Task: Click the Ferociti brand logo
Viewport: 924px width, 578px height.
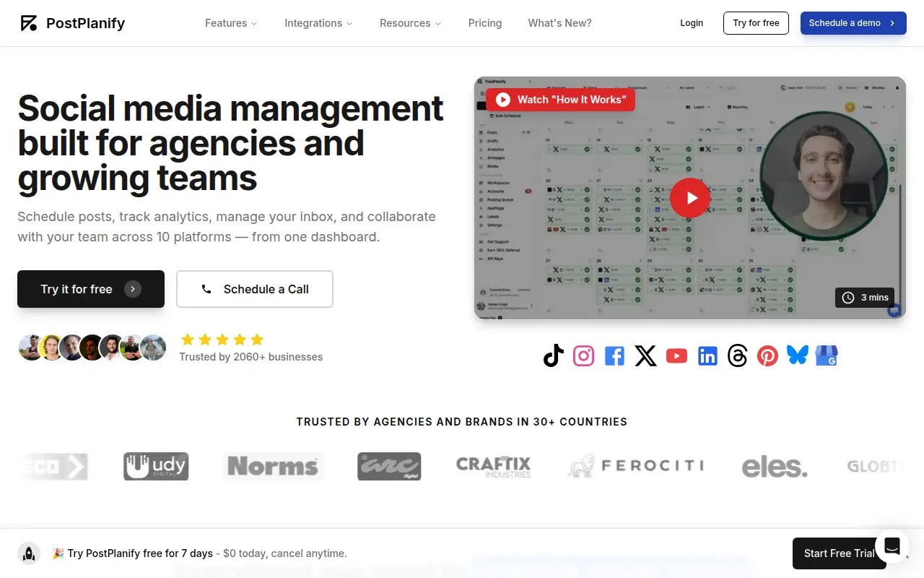Action: coord(636,466)
